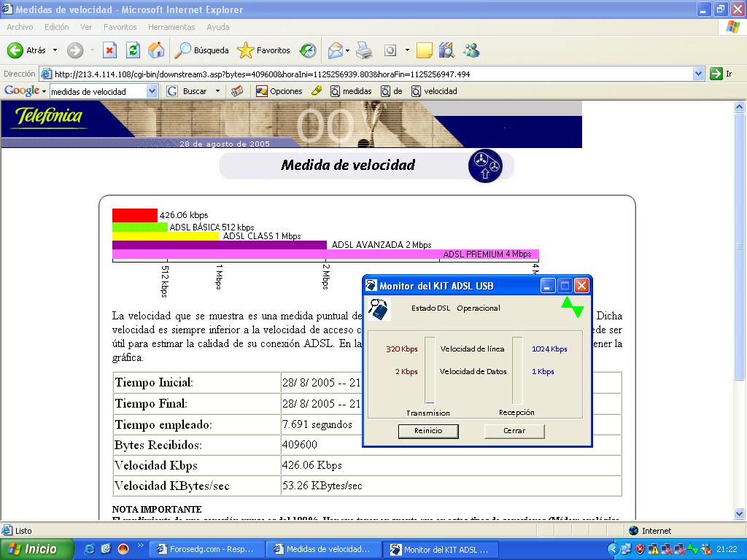This screenshot has width=747, height=560.
Task: Click the Transmisión level bar
Action: tap(430, 370)
